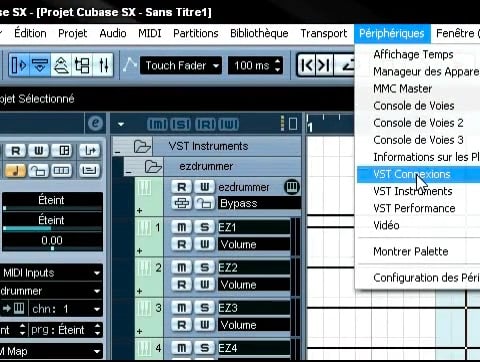Open the Pool toolbar icon
Viewport: 480px width, 362px height.
click(x=82, y=65)
